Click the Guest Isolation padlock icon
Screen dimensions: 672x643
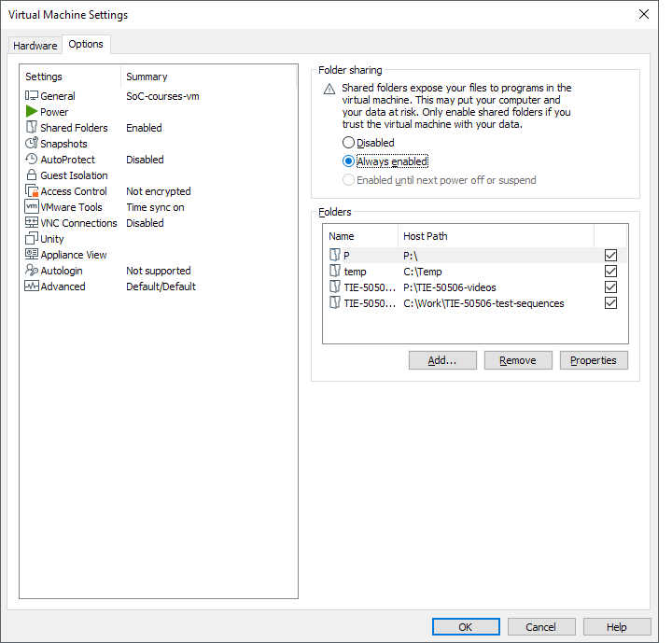click(32, 175)
